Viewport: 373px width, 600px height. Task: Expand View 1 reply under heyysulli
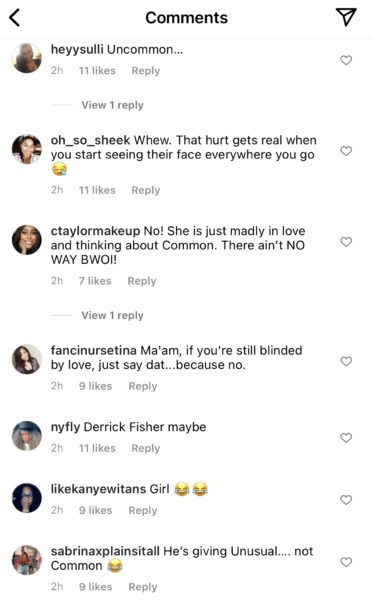pyautogui.click(x=112, y=105)
